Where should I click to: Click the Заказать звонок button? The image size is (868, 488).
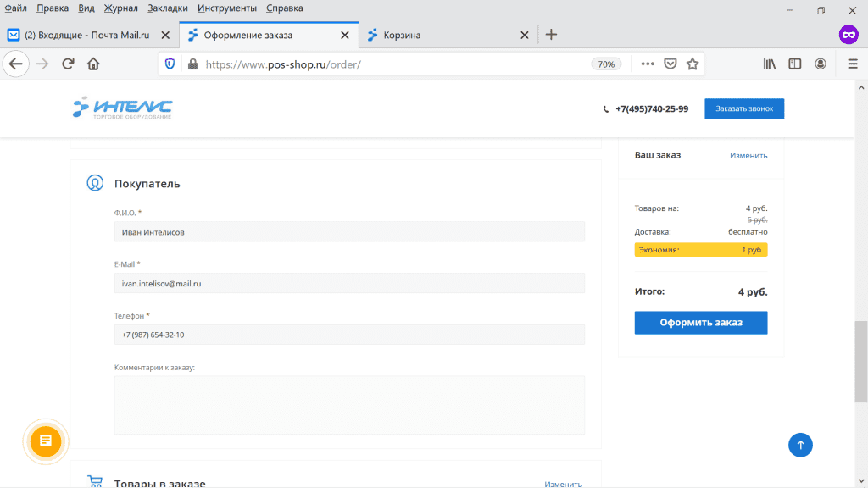point(743,108)
